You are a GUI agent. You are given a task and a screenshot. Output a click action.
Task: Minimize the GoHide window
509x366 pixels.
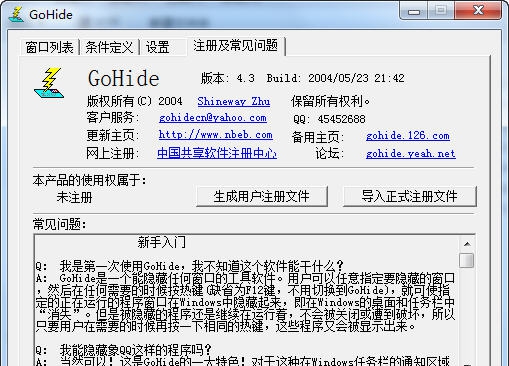(x=414, y=12)
